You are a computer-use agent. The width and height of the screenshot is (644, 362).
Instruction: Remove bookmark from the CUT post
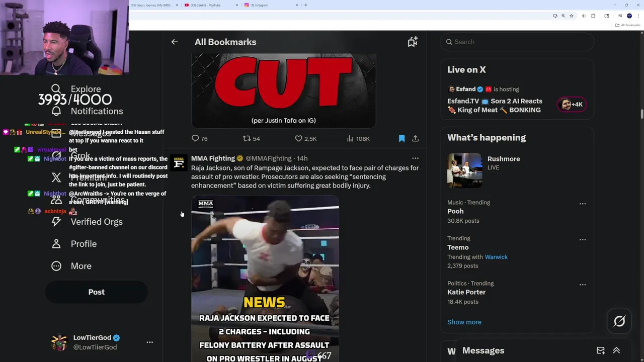point(401,138)
